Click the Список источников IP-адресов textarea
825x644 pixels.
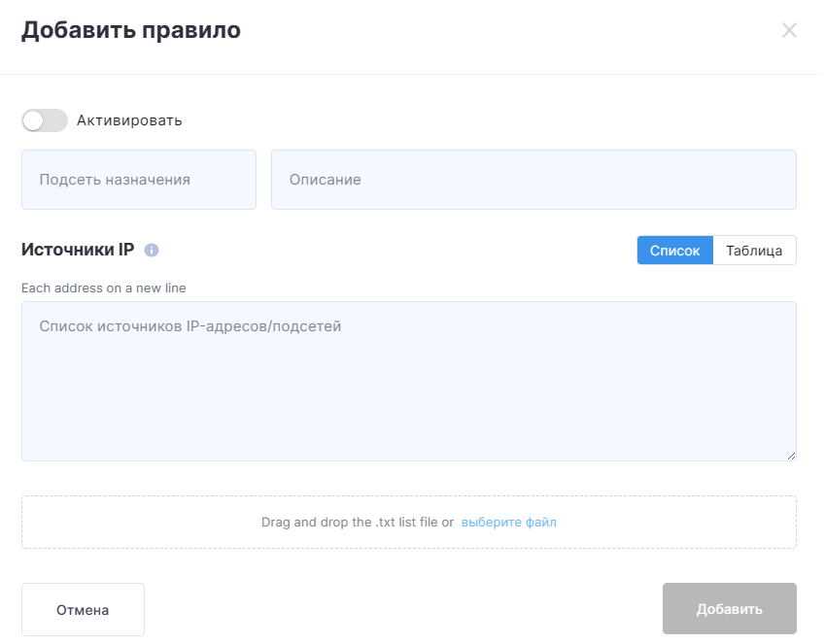[409, 381]
